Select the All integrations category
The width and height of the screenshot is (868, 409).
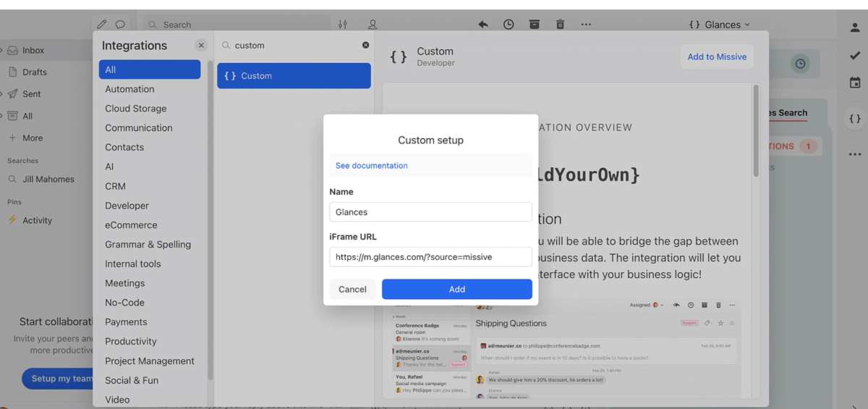click(x=150, y=69)
